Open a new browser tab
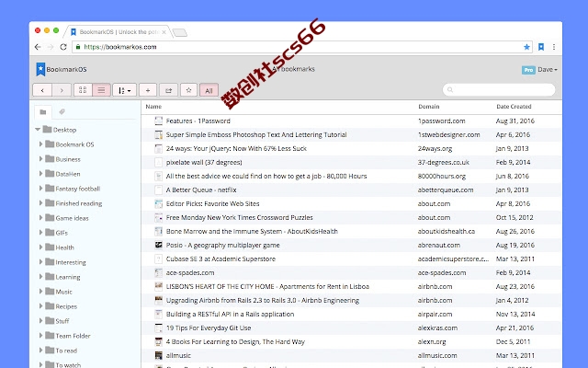This screenshot has height=368, width=588. point(180,33)
